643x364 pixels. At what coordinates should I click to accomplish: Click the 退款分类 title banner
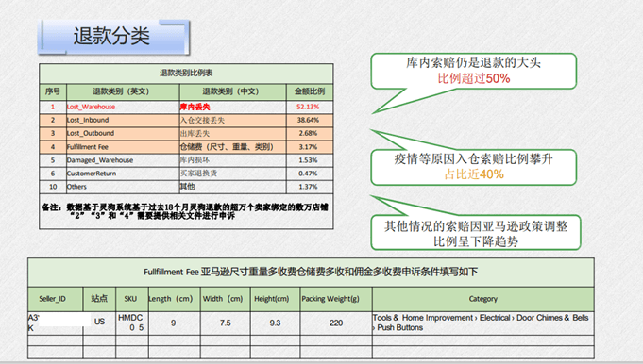113,37
